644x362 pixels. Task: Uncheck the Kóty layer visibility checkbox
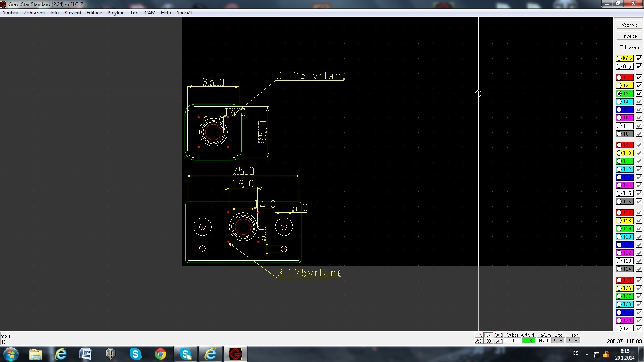click(x=639, y=58)
